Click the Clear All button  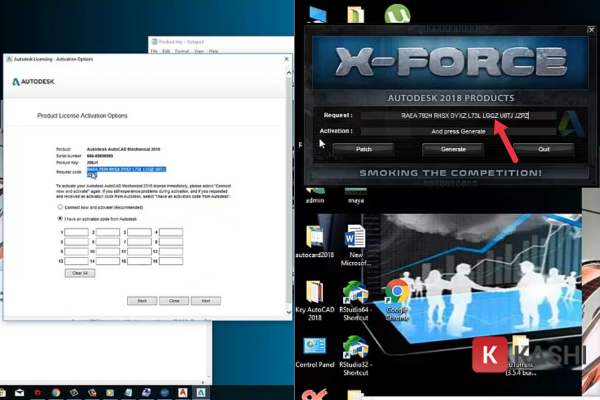(77, 272)
